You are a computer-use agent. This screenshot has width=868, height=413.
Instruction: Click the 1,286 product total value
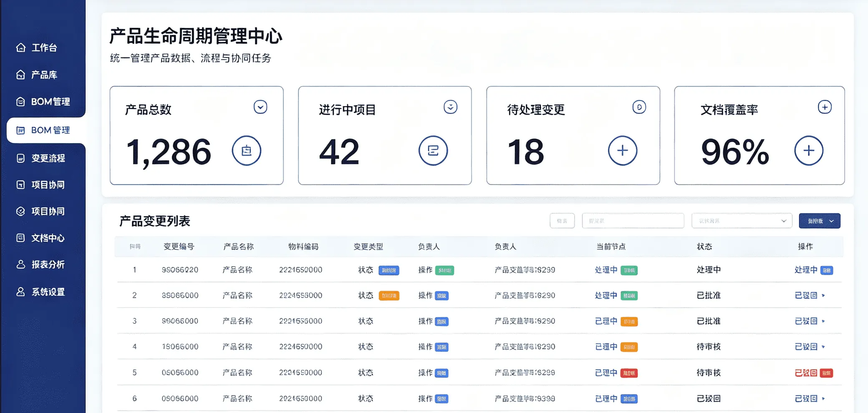(x=169, y=152)
